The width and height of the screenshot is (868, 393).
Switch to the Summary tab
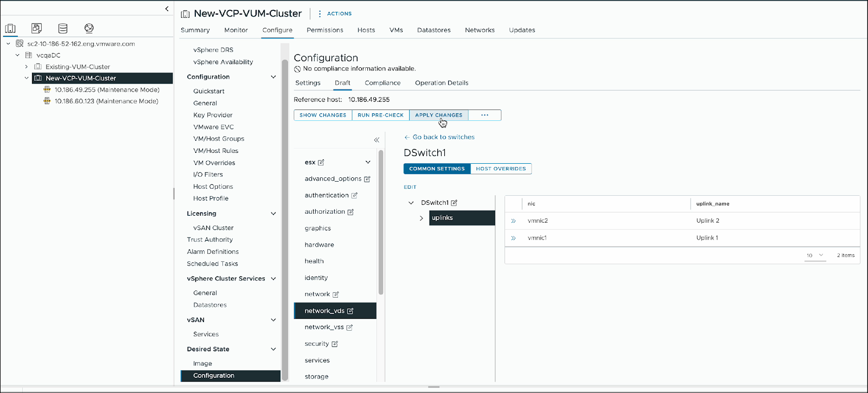point(195,30)
